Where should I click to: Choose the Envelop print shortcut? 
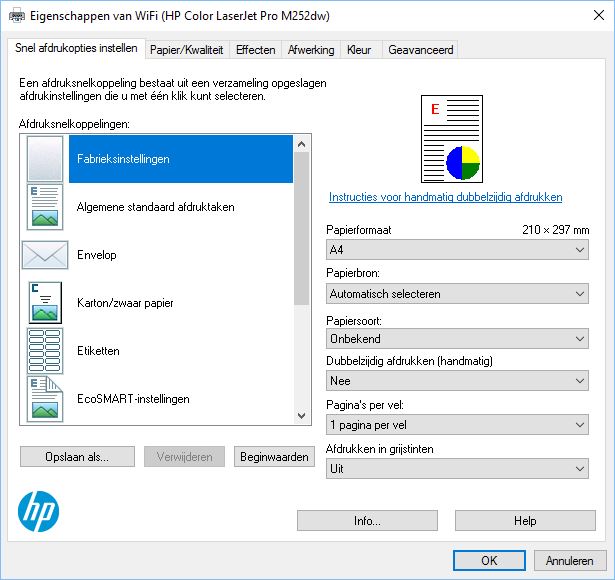(181, 255)
